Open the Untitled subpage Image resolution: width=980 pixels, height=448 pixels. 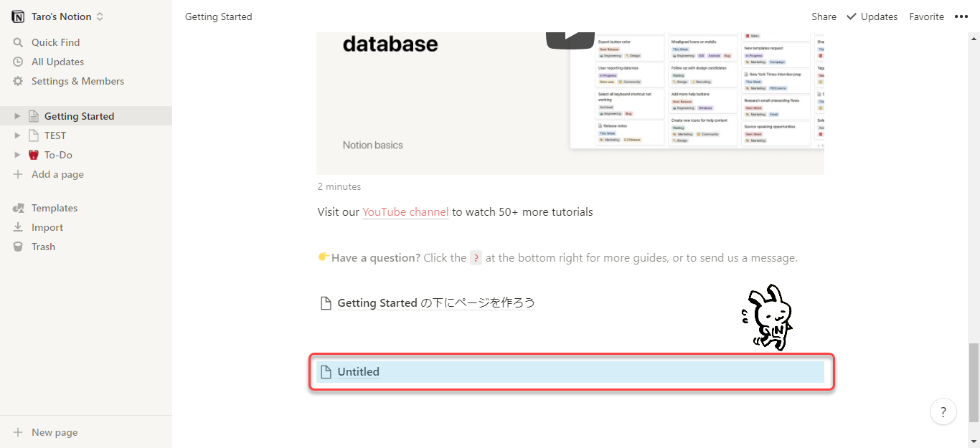[570, 372]
